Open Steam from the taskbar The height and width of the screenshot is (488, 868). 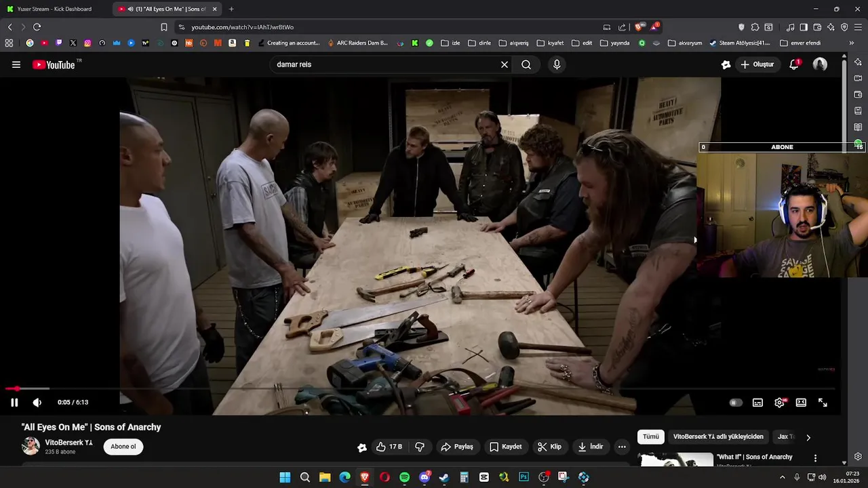tap(444, 477)
